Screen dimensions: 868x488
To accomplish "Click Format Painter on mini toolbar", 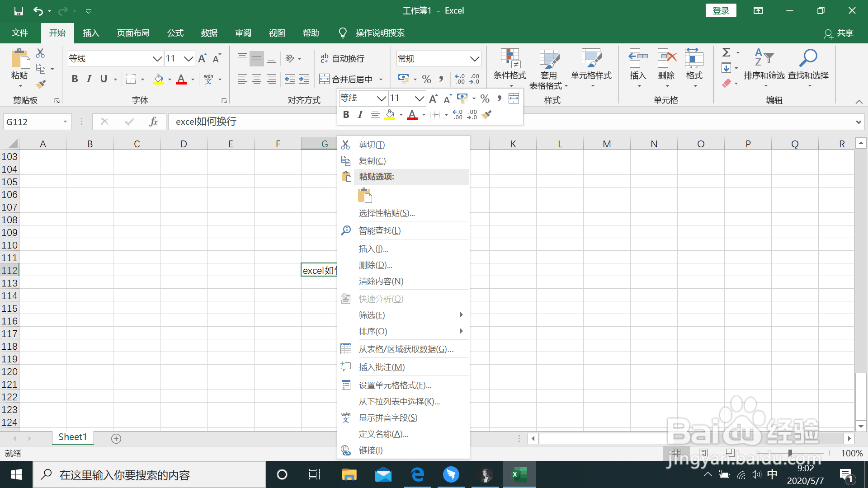I will (x=487, y=115).
